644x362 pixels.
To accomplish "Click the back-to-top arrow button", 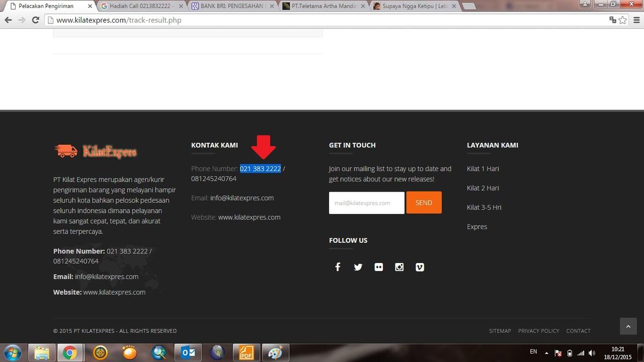I will (x=628, y=326).
